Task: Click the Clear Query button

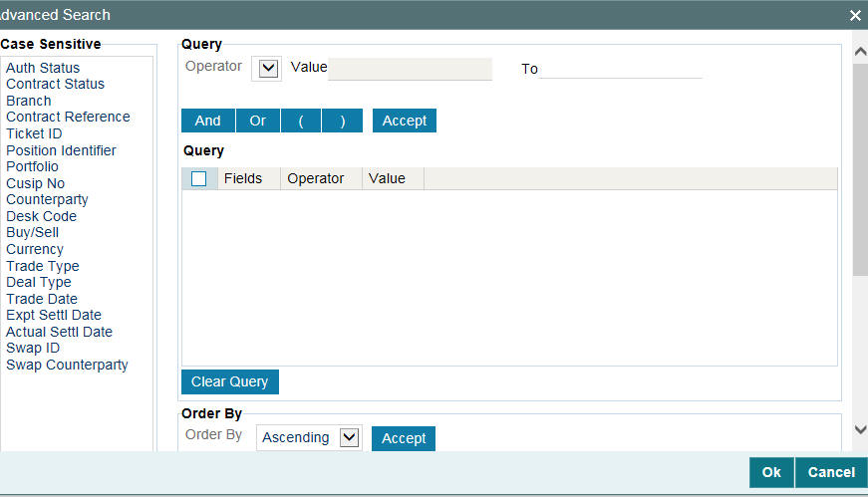Action: [230, 381]
